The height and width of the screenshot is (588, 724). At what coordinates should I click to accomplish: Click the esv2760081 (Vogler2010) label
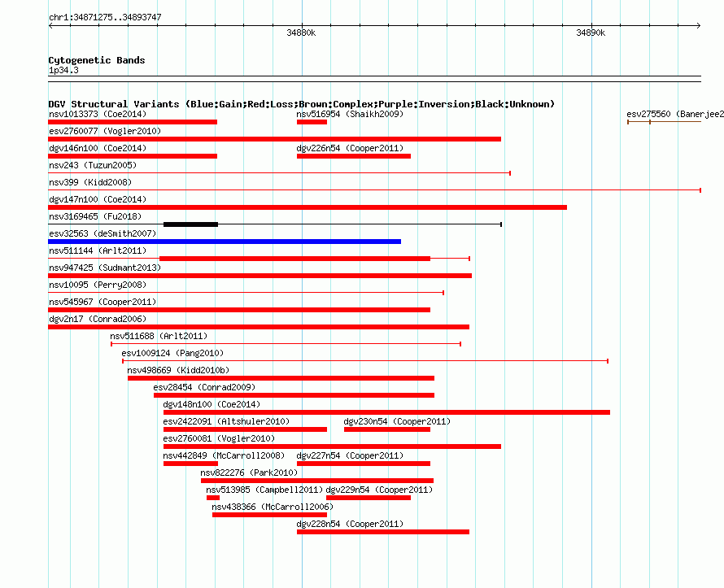pyautogui.click(x=219, y=438)
